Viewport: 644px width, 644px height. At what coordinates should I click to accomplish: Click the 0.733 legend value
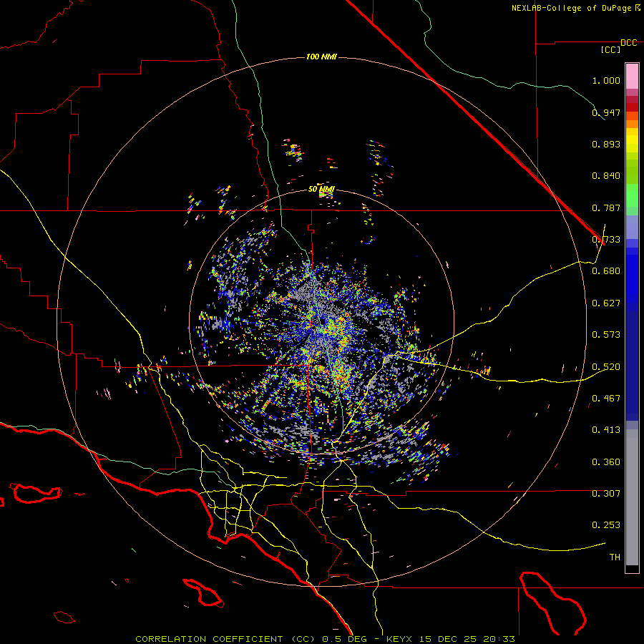(x=606, y=239)
